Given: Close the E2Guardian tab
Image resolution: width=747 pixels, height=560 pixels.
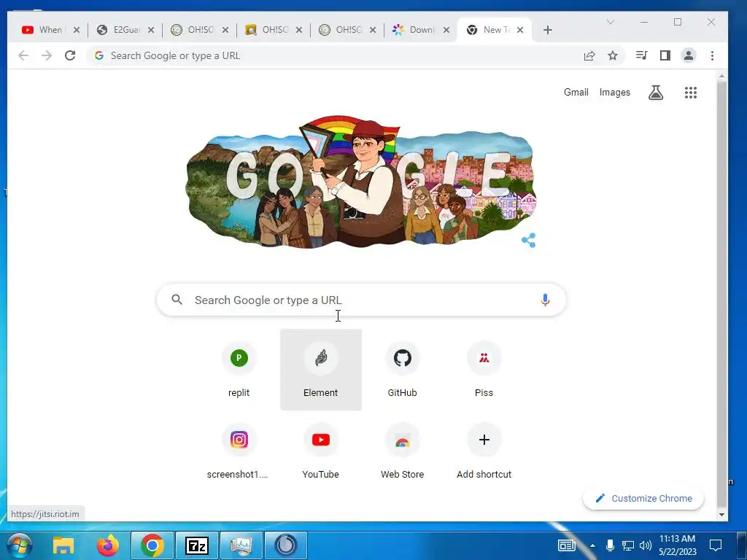Looking at the screenshot, I should pos(150,30).
